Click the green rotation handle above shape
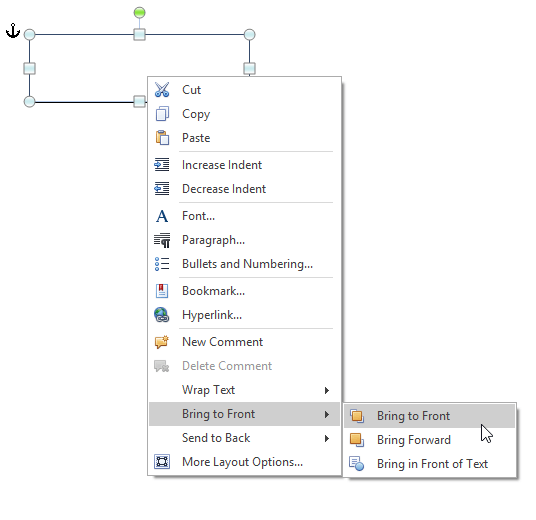 pyautogui.click(x=139, y=13)
